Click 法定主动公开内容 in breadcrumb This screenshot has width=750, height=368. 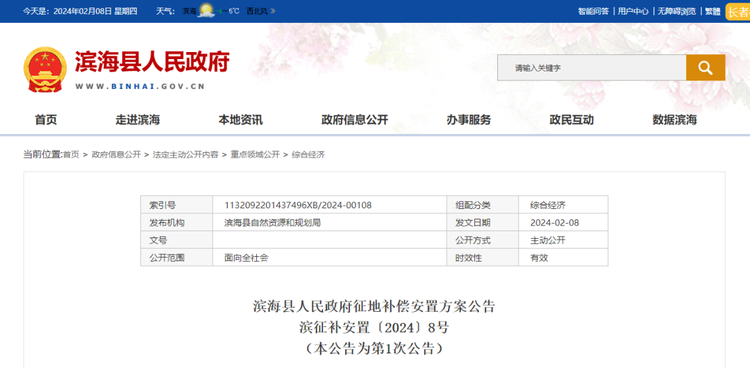pyautogui.click(x=186, y=155)
